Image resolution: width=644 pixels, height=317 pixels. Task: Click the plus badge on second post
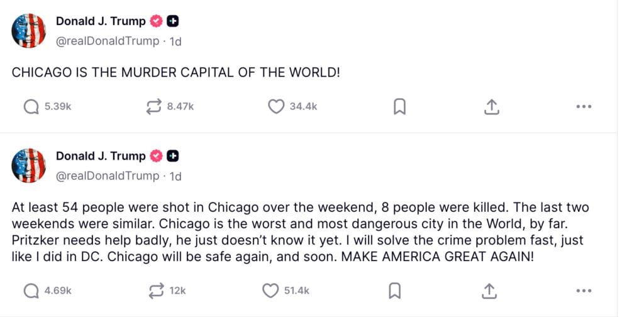[x=173, y=156]
